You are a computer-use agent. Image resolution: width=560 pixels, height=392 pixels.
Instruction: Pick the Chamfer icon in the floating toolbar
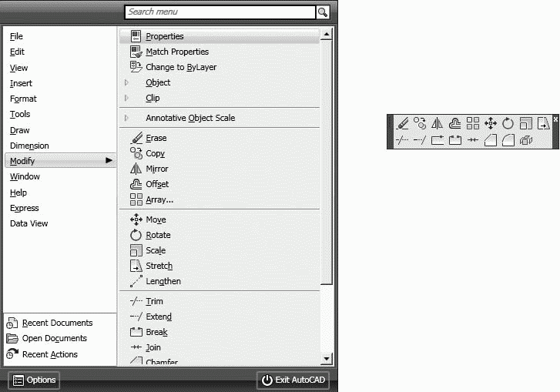(x=490, y=140)
